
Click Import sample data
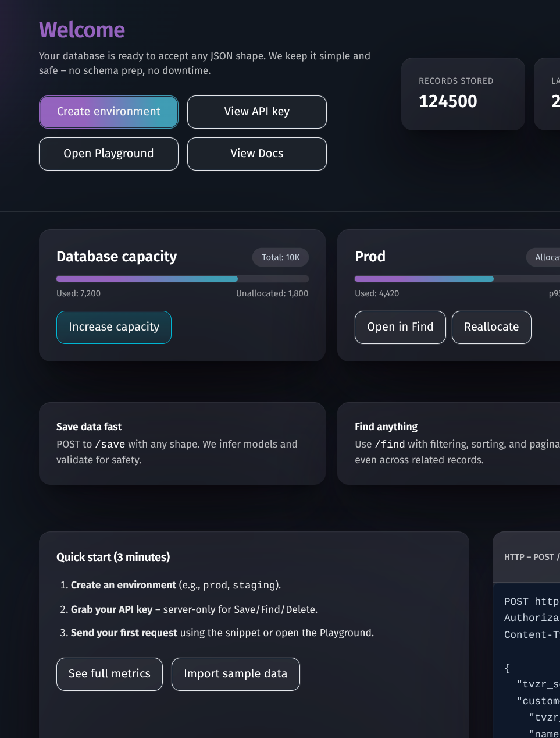tap(236, 674)
